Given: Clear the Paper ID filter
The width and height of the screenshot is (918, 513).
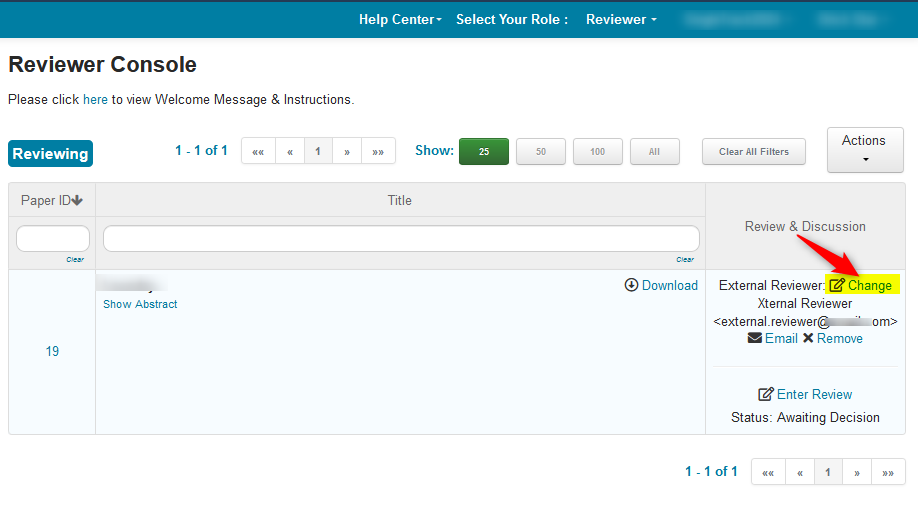Looking at the screenshot, I should (x=75, y=259).
